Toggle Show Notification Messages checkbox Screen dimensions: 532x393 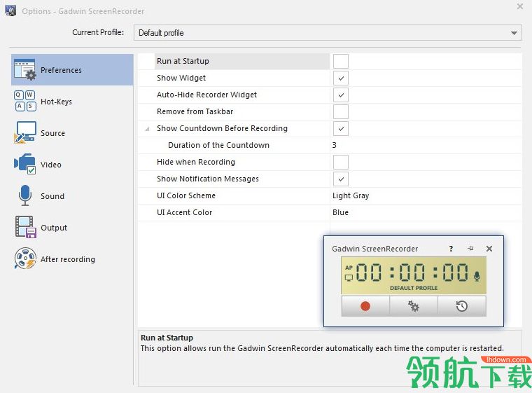341,179
